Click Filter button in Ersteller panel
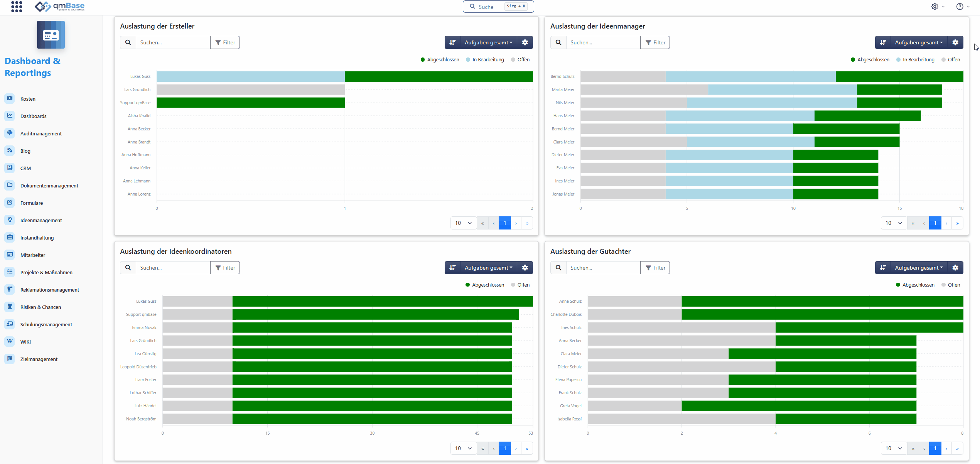Viewport: 980px width, 464px height. coord(225,42)
